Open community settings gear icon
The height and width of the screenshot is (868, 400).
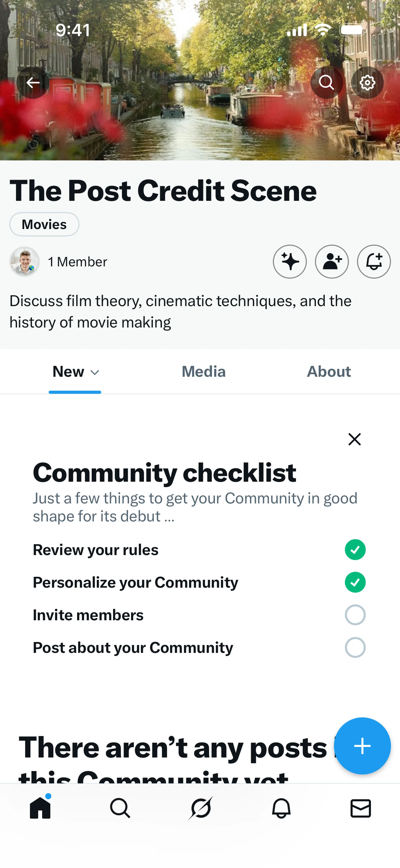click(x=367, y=83)
